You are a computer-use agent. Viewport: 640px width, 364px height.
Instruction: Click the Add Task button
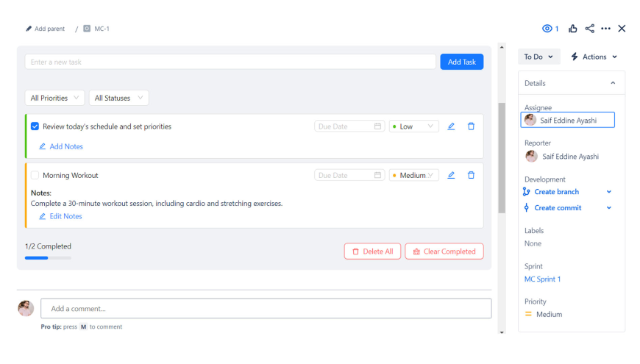pos(461,62)
